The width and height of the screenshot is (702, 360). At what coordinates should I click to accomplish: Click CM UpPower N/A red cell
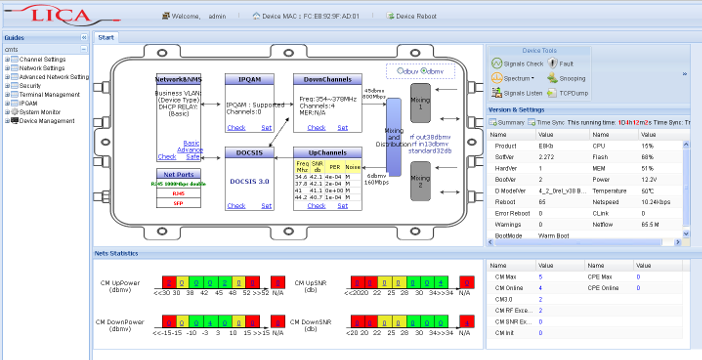pos(278,283)
